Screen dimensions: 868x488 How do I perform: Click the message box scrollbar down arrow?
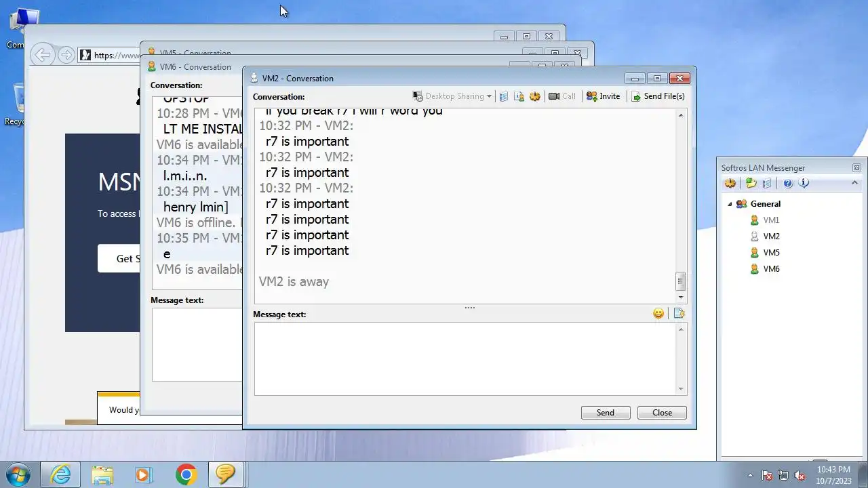[681, 389]
